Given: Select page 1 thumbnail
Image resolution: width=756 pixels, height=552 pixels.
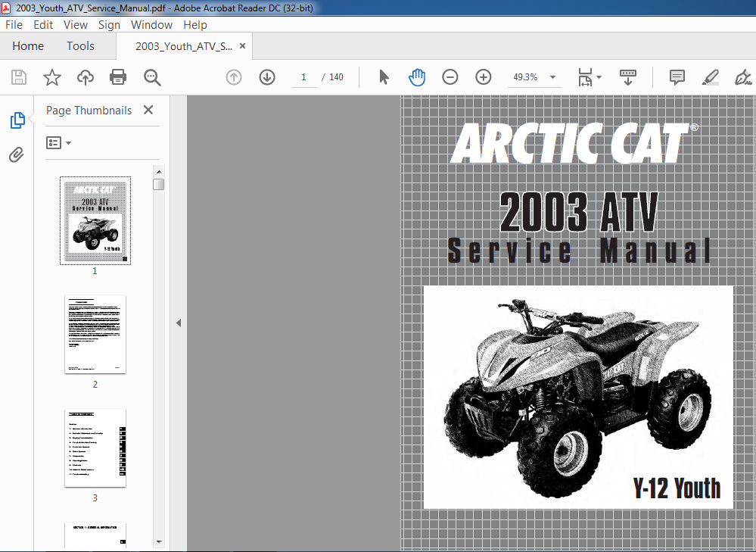Looking at the screenshot, I should (95, 220).
